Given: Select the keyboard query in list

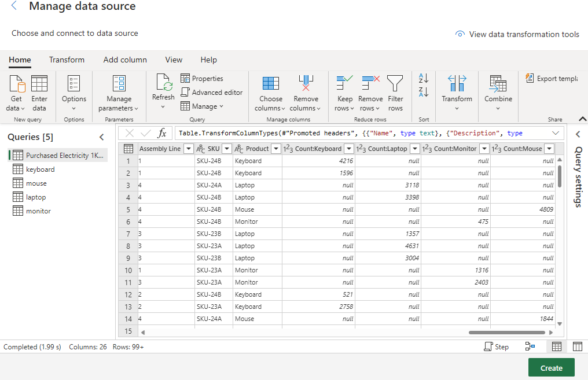Looking at the screenshot, I should coord(40,169).
